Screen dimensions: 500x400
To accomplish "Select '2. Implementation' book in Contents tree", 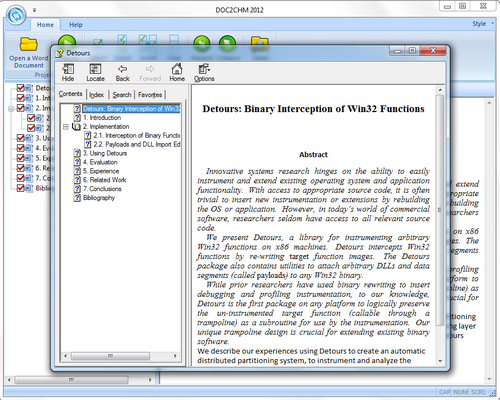I will click(x=106, y=127).
